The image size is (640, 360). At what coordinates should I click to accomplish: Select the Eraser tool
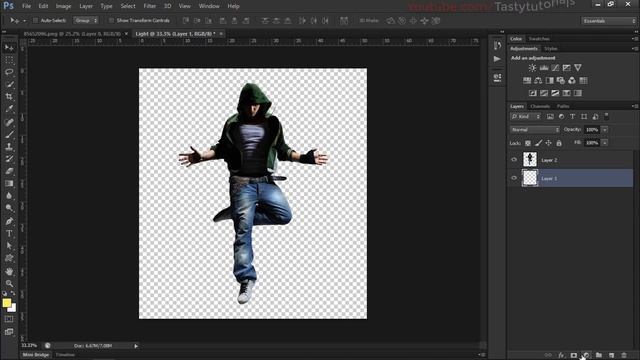[x=9, y=171]
